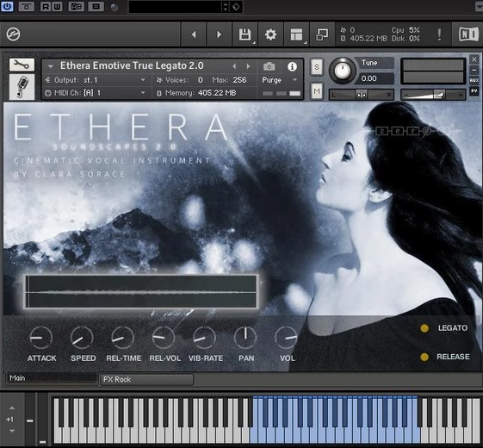Click the PAN knob
Viewport: 483px width, 448px height.
click(x=245, y=338)
